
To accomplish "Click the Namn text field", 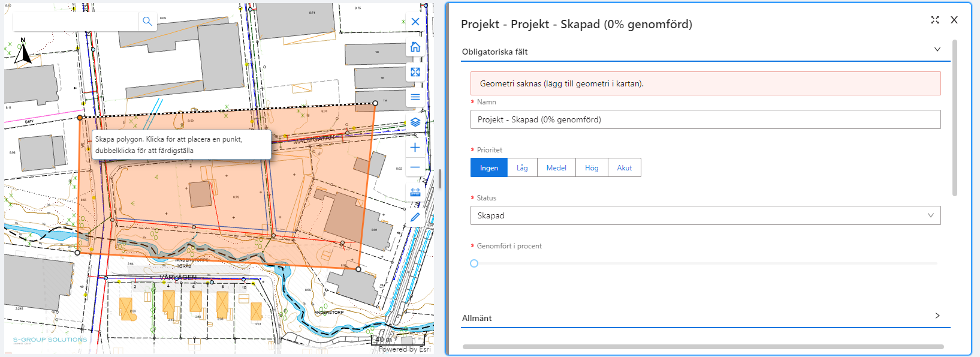I will pyautogui.click(x=705, y=119).
